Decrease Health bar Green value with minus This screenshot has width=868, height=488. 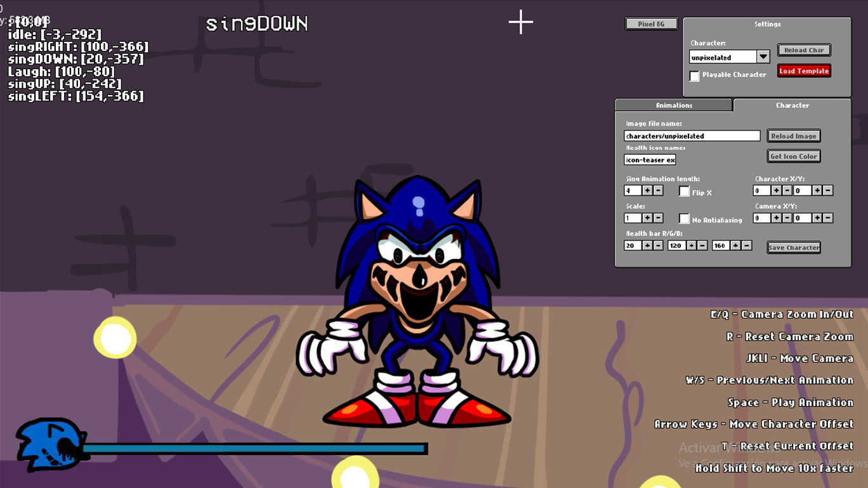[x=702, y=246]
